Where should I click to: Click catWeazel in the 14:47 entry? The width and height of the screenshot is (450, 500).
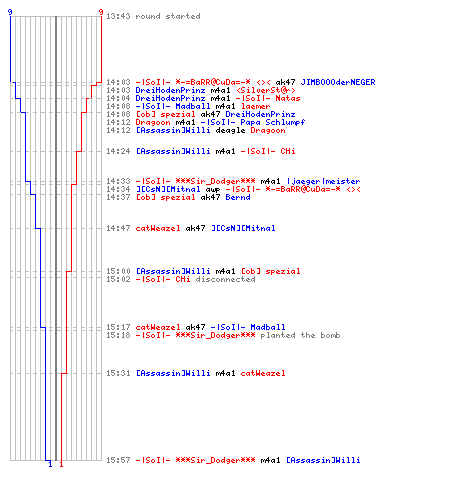tap(158, 228)
